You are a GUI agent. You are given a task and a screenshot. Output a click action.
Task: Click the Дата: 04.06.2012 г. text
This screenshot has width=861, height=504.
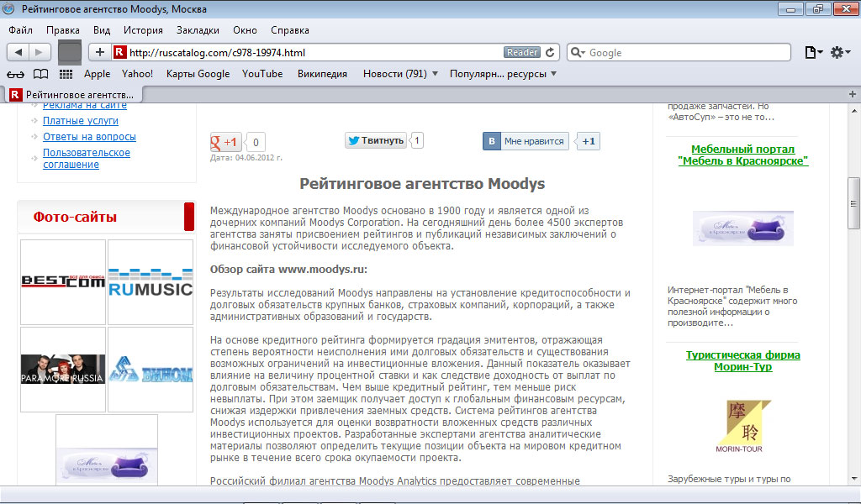coord(246,158)
